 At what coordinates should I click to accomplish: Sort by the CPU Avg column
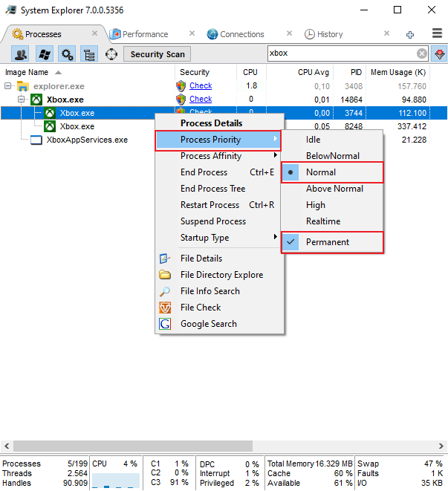tap(299, 72)
